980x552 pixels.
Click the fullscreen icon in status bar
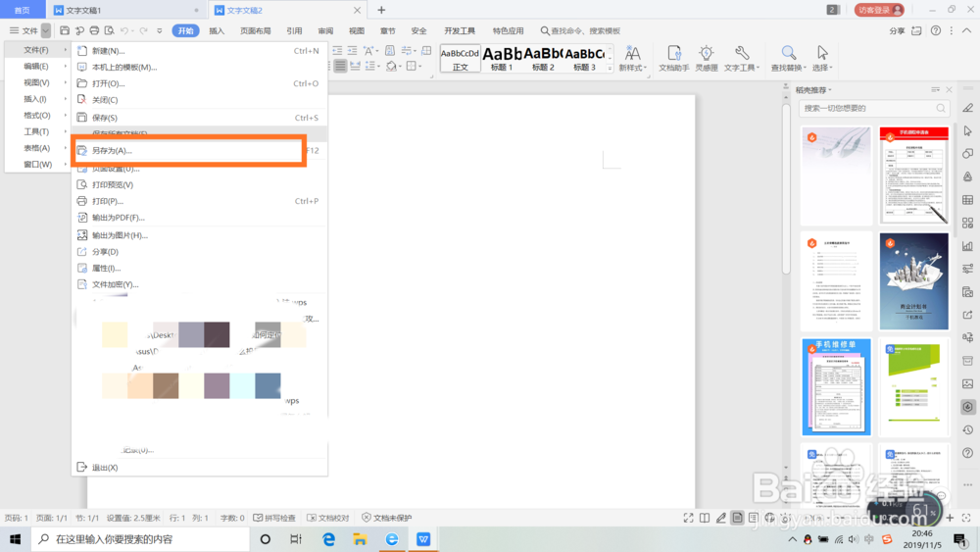(x=688, y=518)
